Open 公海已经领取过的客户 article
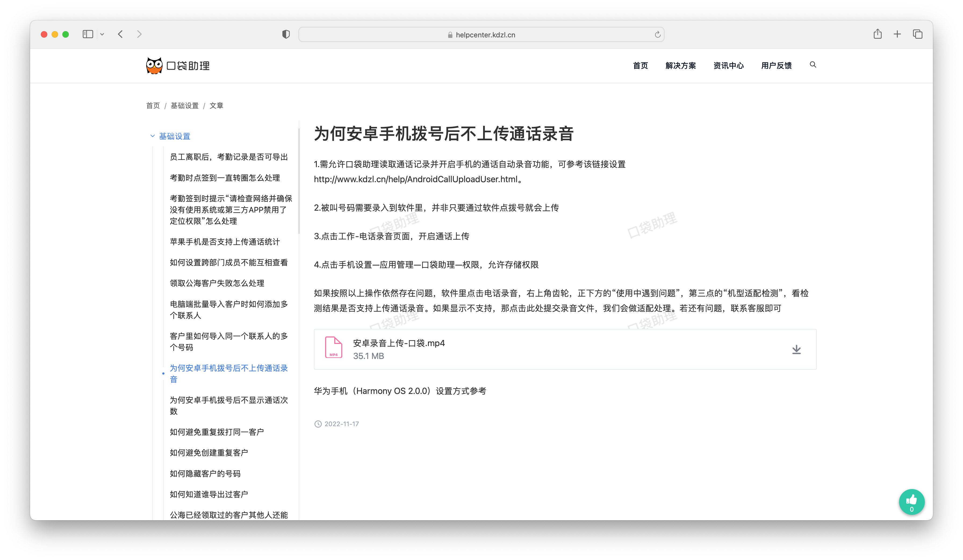The height and width of the screenshot is (560, 963). (x=228, y=515)
